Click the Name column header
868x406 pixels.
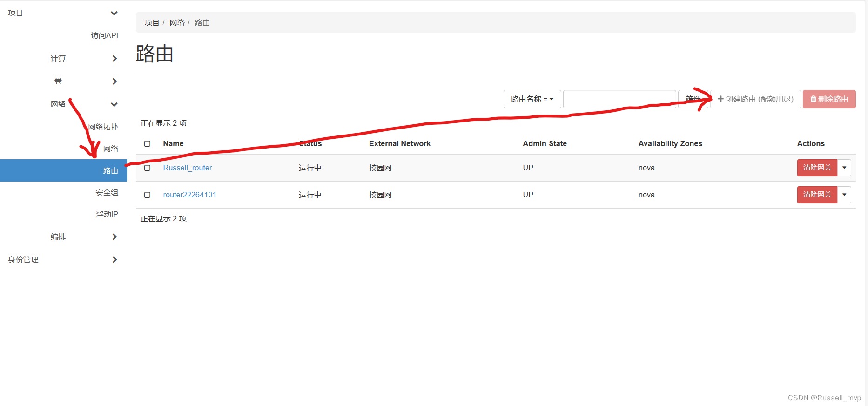pyautogui.click(x=173, y=143)
